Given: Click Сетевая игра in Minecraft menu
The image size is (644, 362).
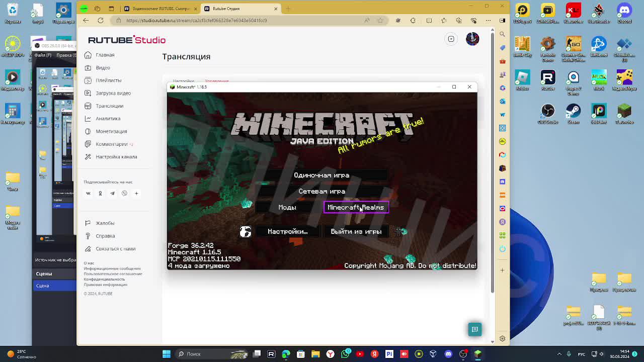Looking at the screenshot, I should coord(321,191).
